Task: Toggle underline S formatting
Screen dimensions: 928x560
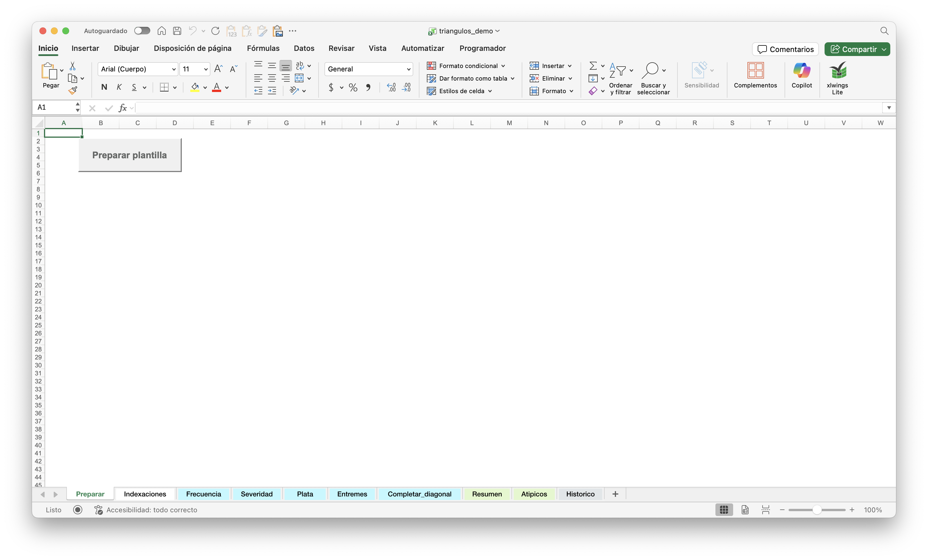Action: tap(134, 87)
